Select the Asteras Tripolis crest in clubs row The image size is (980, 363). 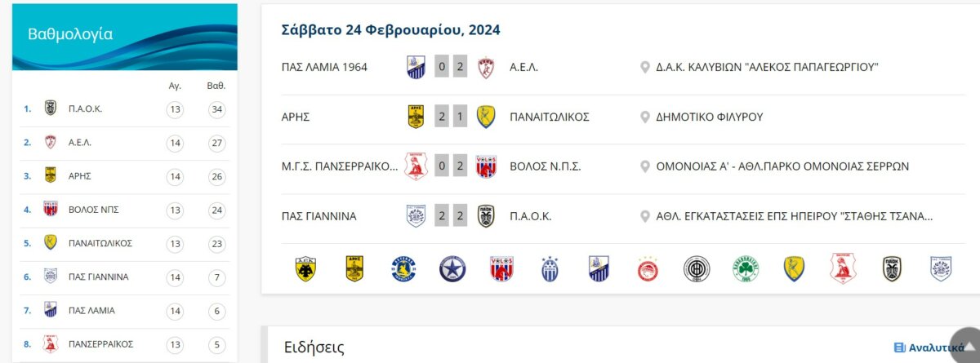403,269
